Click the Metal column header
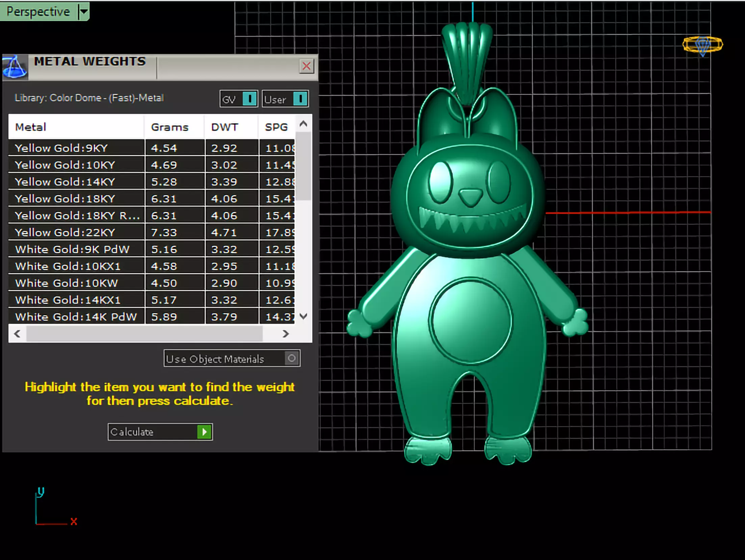 click(30, 127)
